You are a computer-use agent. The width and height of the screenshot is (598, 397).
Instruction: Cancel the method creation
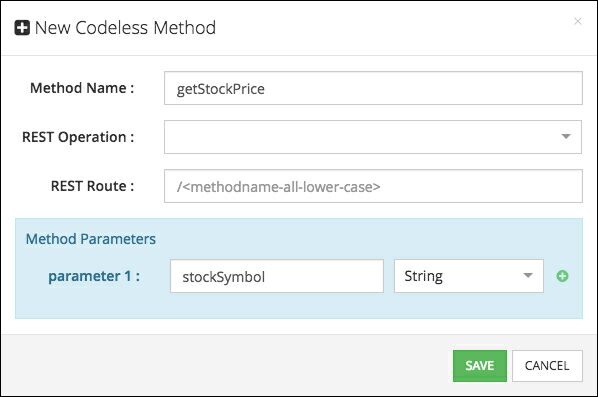(x=547, y=366)
